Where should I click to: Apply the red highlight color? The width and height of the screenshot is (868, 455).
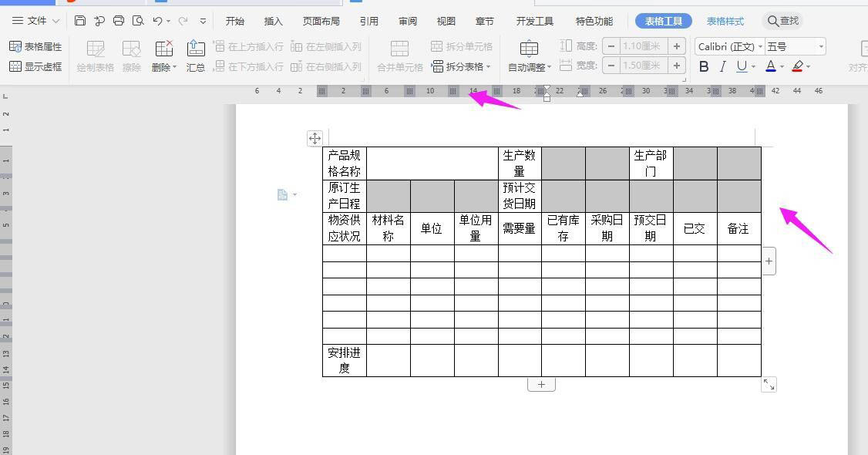797,67
